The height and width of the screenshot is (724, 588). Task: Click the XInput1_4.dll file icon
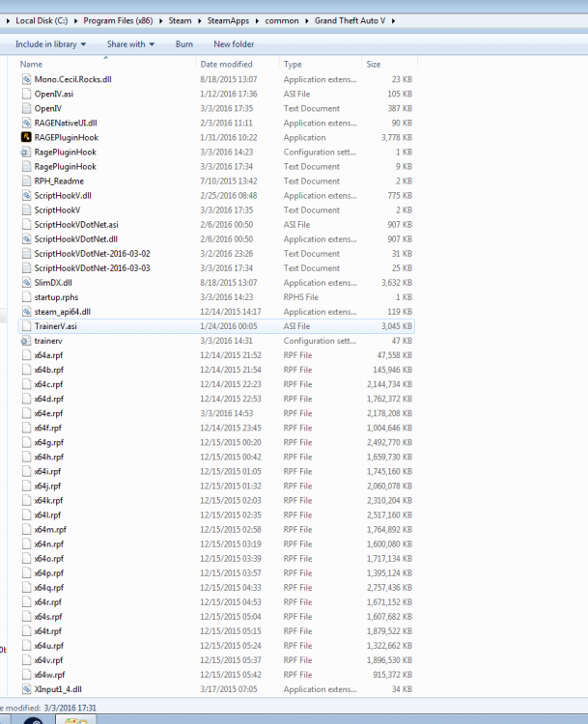26,689
